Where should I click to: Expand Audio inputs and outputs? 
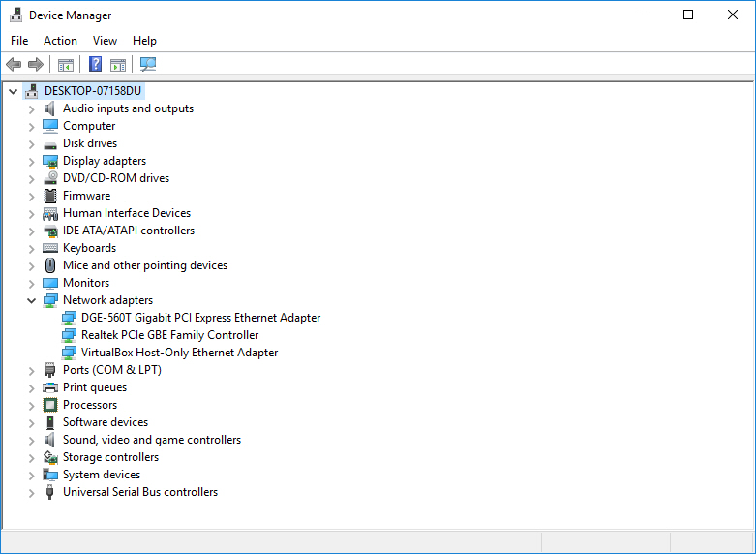pos(32,109)
